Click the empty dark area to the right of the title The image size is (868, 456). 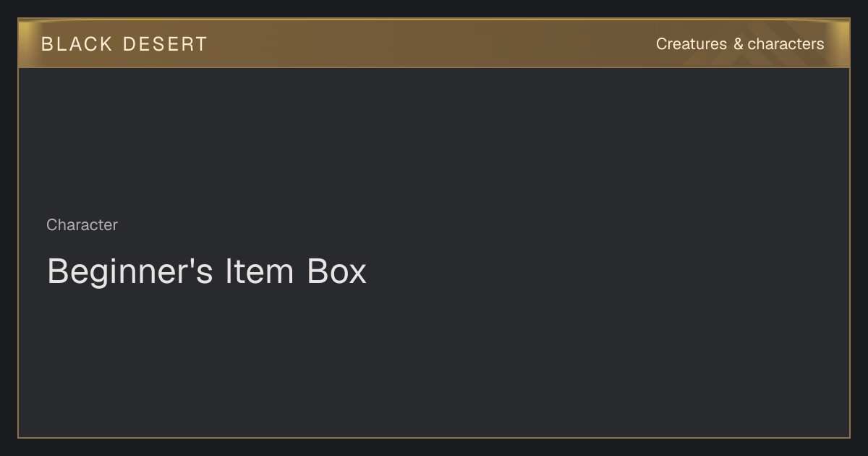coord(608,271)
